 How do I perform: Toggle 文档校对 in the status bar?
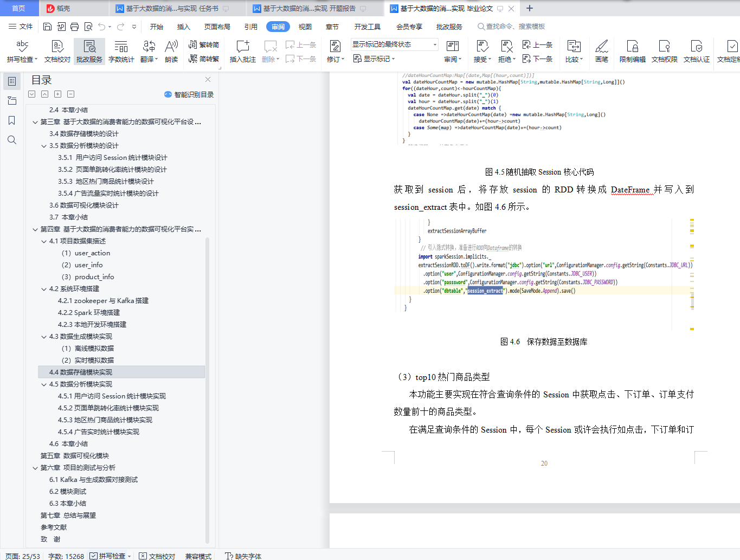tap(157, 556)
